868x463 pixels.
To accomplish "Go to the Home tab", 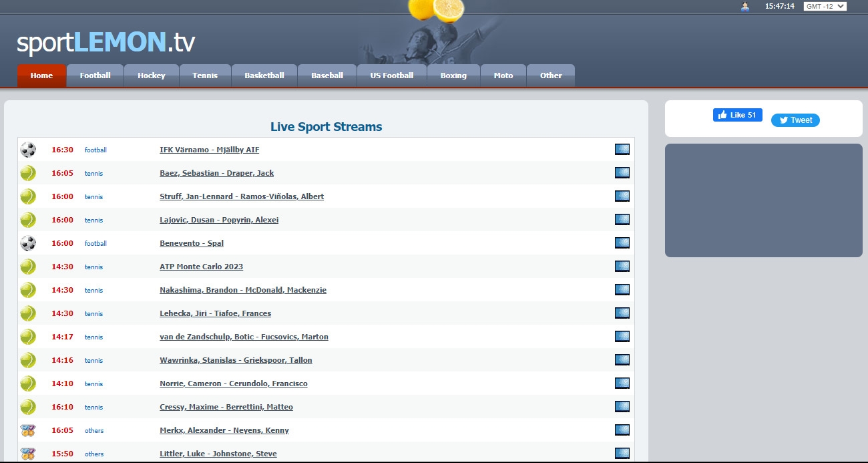I will [x=41, y=75].
